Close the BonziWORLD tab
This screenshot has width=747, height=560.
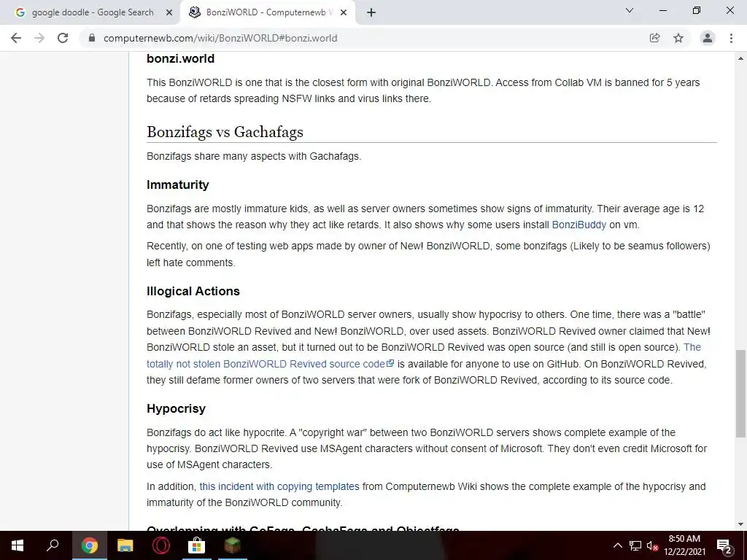pos(344,12)
